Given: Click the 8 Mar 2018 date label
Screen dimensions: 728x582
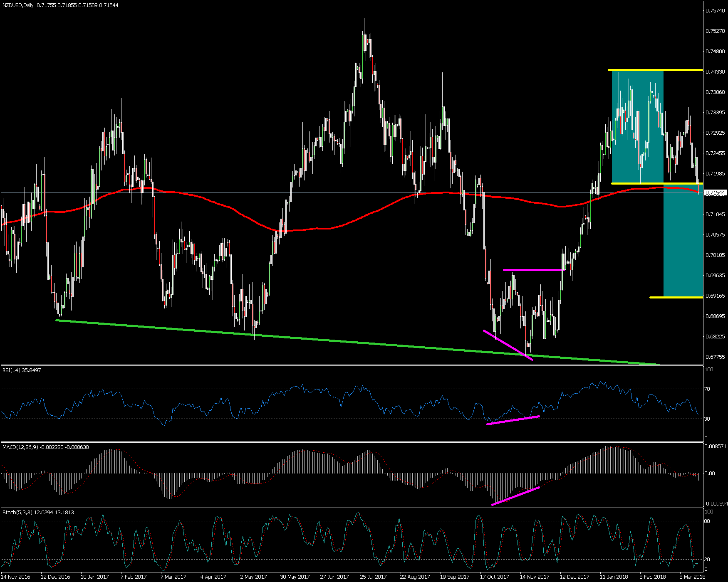Looking at the screenshot, I should 692,577.
